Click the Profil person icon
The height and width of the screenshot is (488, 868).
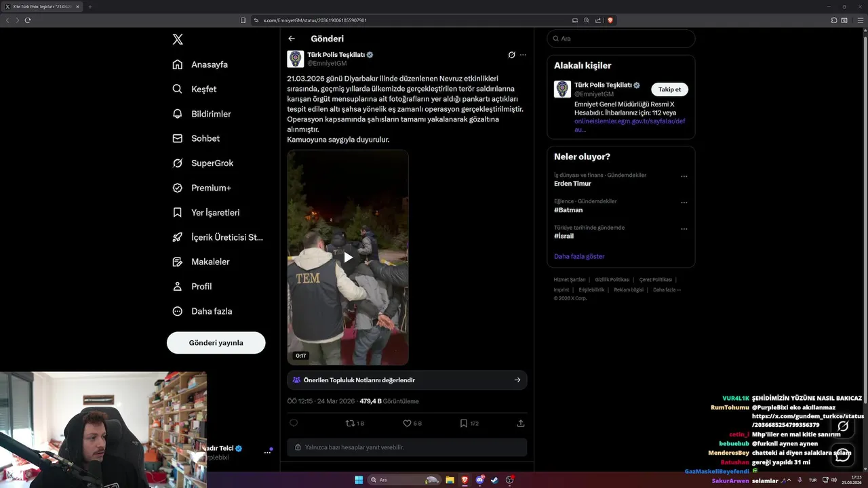coord(178,287)
